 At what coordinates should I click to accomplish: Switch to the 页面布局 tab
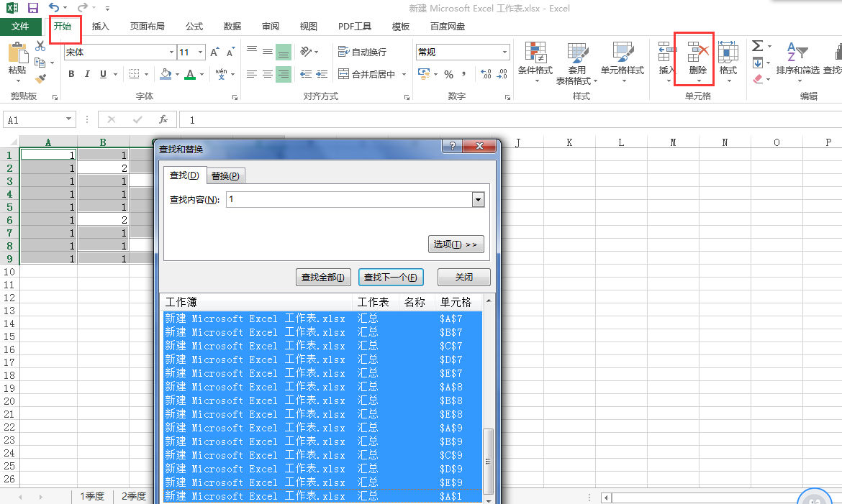147,27
